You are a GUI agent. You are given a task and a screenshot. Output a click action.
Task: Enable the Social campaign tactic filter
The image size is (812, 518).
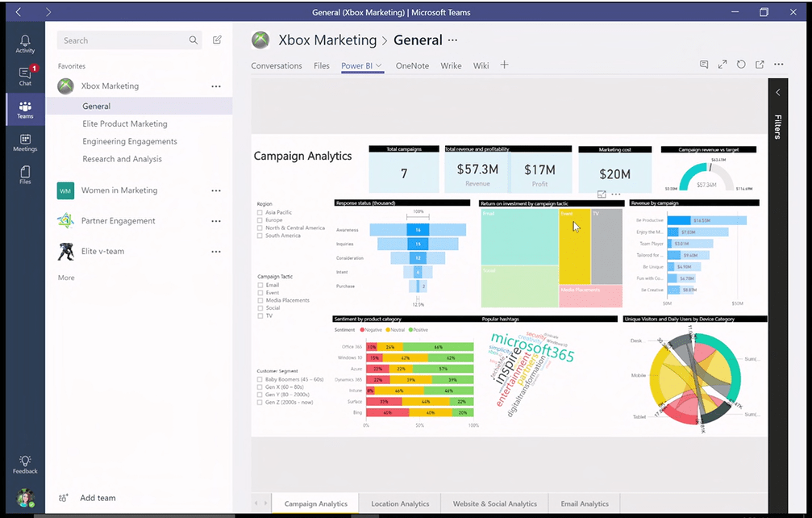[260, 308]
